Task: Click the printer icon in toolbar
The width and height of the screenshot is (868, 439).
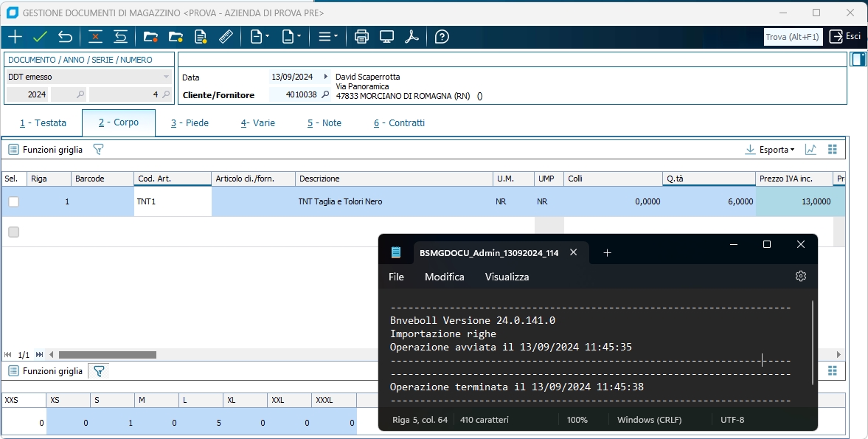Action: click(361, 37)
